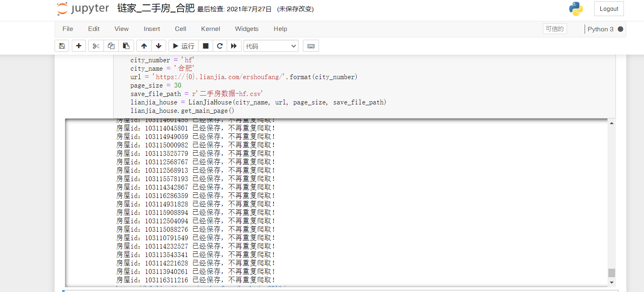Viewport: 644px width, 292px height.
Task: Click output row with id 103114221628
Action: (196, 263)
